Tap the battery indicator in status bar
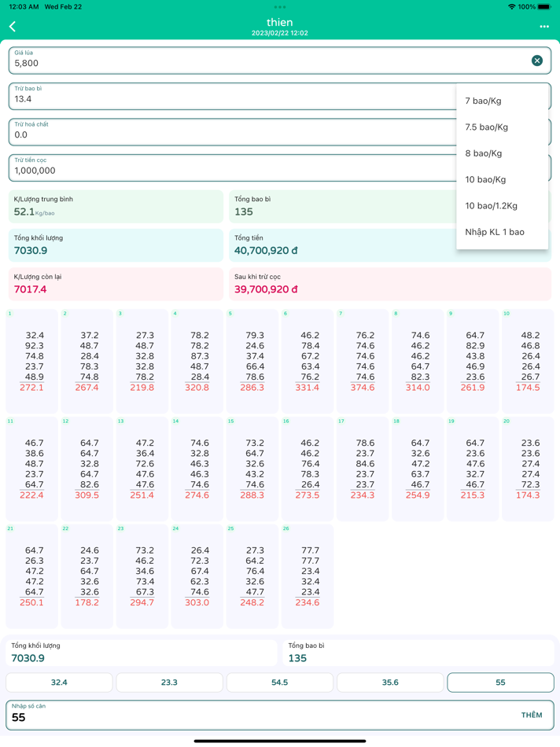 tap(543, 6)
